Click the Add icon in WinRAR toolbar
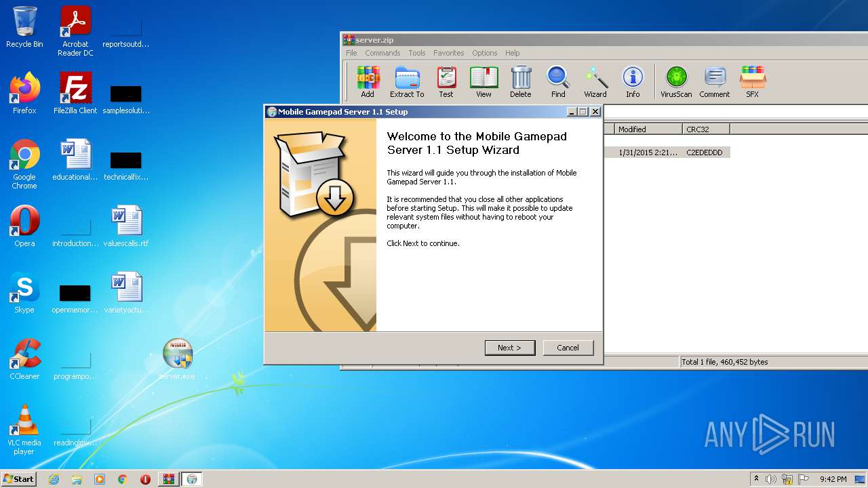The height and width of the screenshot is (488, 868). (368, 82)
